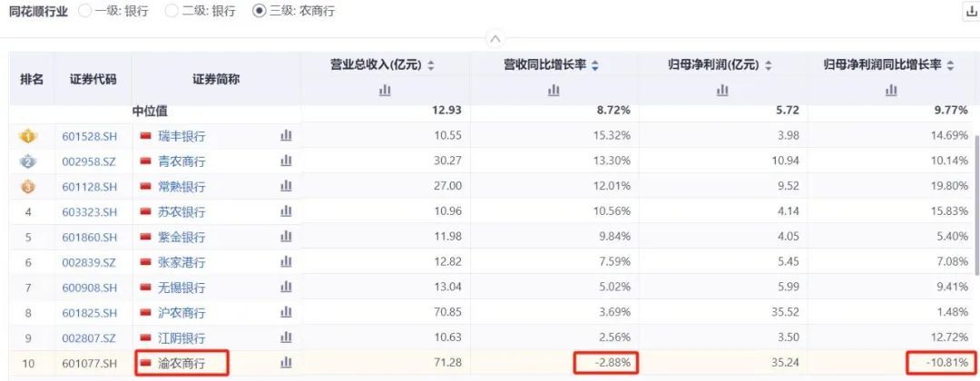The width and height of the screenshot is (980, 381).
Task: Sort by 归母净利润(亿元) column
Action: point(769,65)
